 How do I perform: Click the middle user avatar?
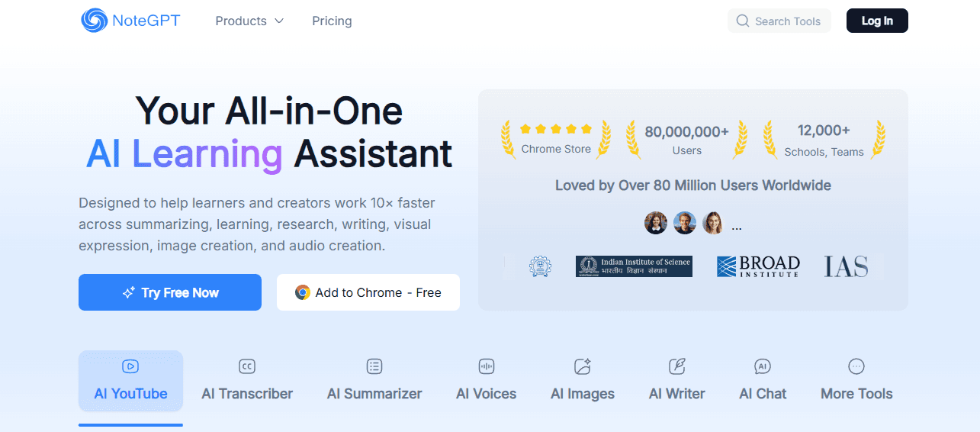(685, 223)
